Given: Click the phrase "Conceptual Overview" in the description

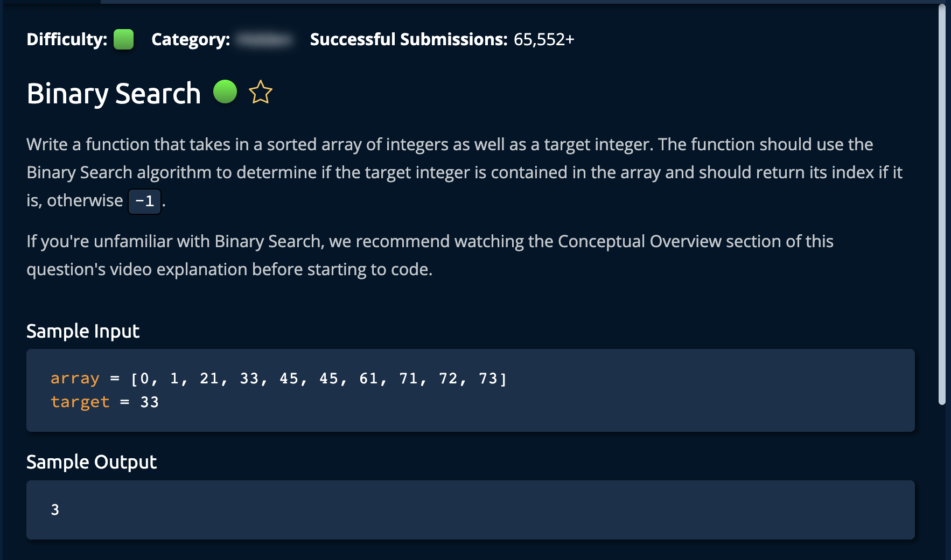Looking at the screenshot, I should coord(639,241).
